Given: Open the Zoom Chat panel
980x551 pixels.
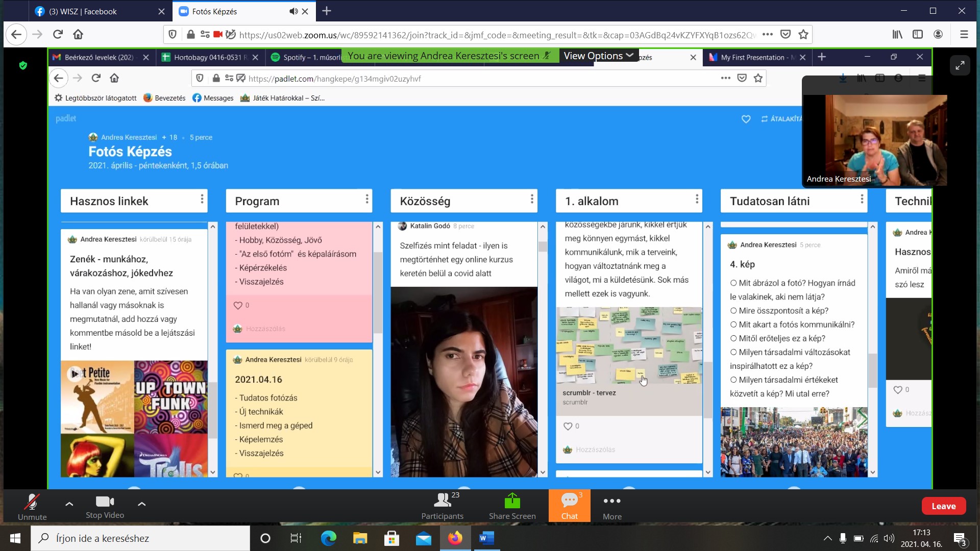Looking at the screenshot, I should tap(570, 506).
